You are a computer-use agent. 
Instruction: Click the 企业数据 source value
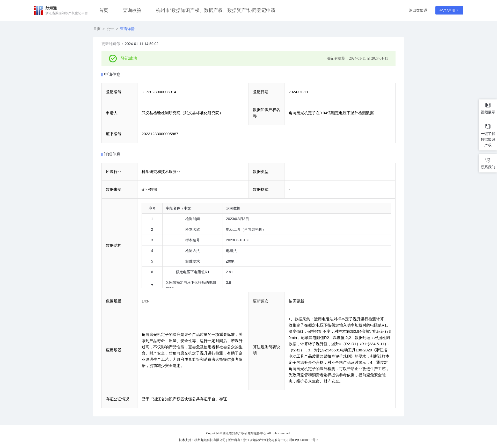(149, 190)
